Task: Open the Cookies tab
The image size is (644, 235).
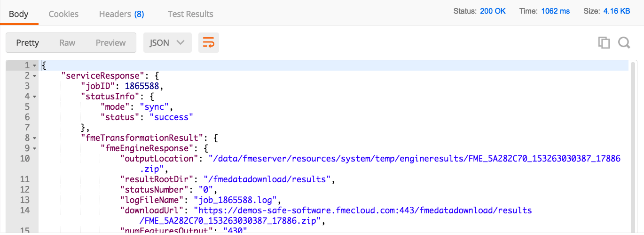Action: [x=63, y=14]
